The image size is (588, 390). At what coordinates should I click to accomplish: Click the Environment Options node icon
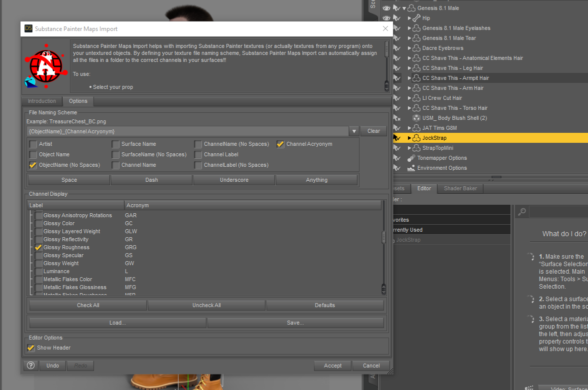click(x=411, y=168)
